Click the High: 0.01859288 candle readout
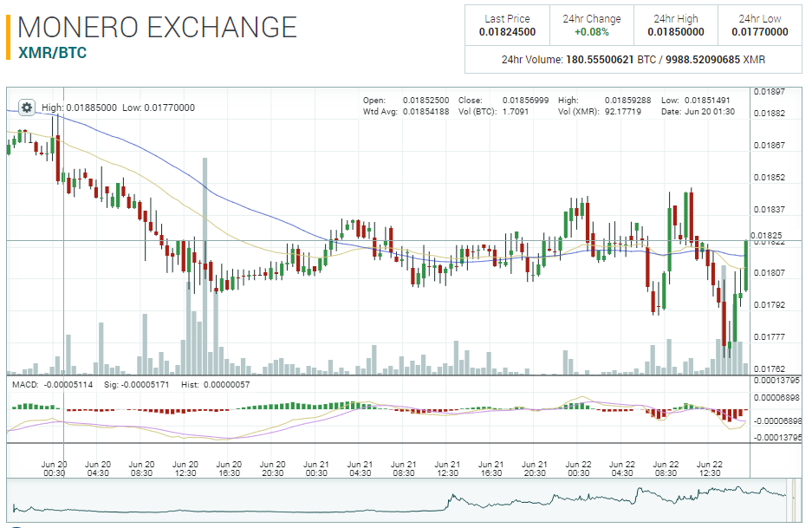812x528 pixels. click(604, 100)
